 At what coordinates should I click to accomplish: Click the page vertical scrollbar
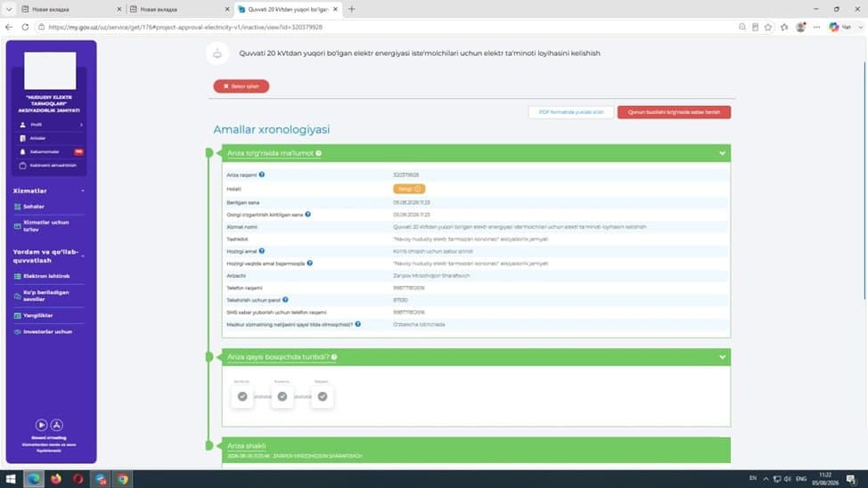click(x=864, y=183)
